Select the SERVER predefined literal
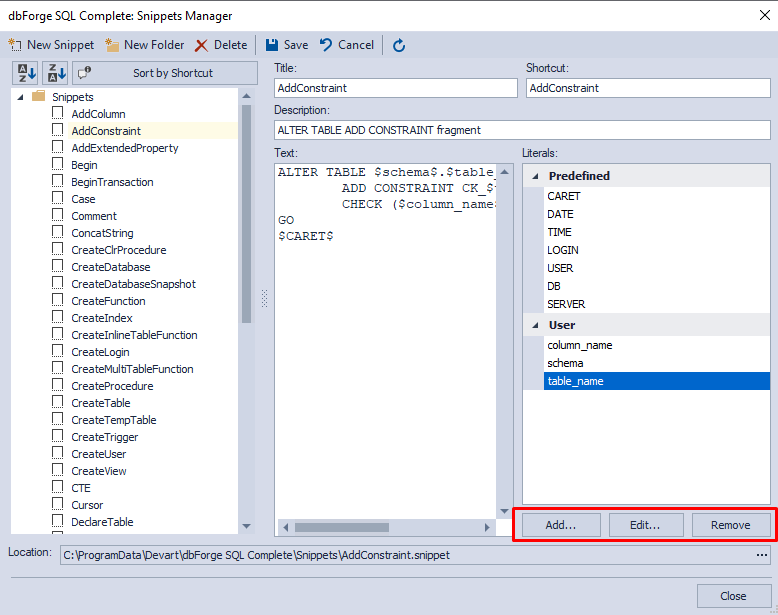The width and height of the screenshot is (778, 615). click(657, 304)
